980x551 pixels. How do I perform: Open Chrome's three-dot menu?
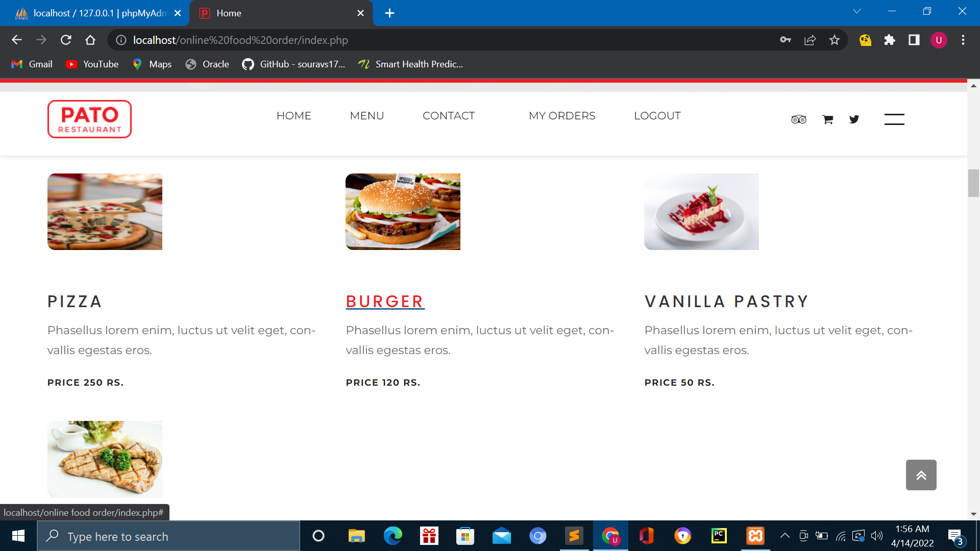click(963, 40)
